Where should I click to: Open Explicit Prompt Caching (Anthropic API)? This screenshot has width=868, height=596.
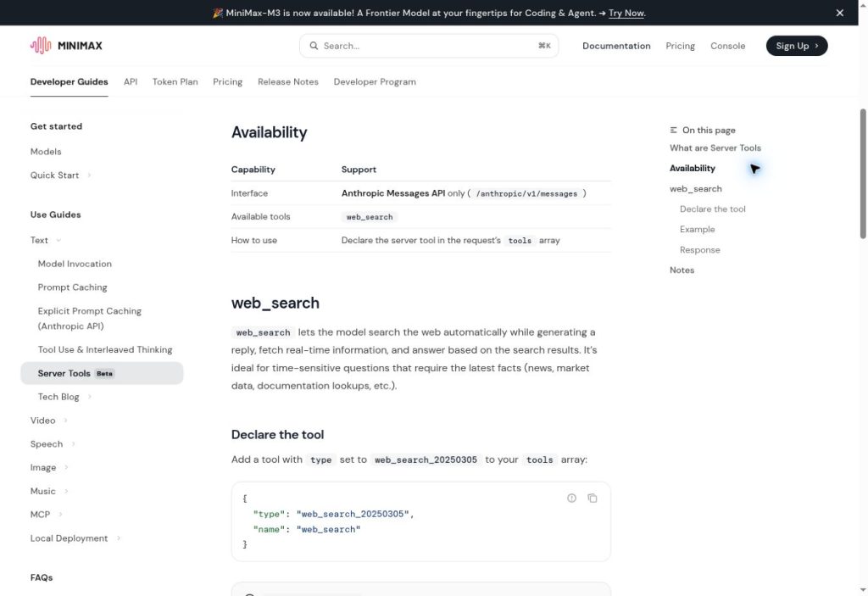90,319
